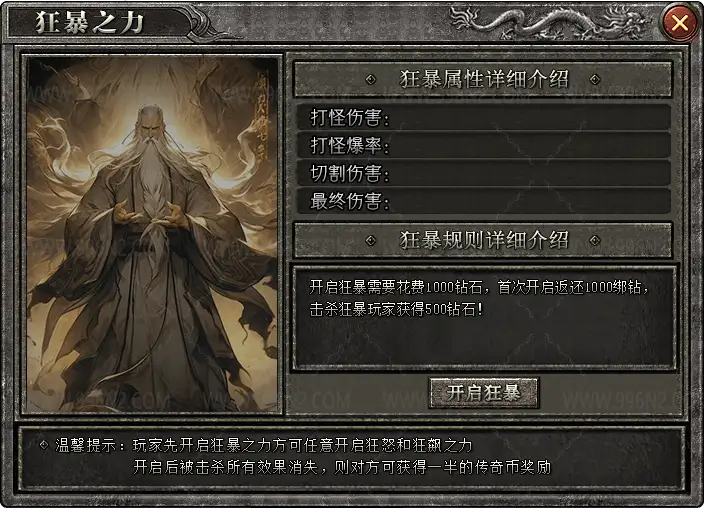This screenshot has height=508, width=704.
Task: Click the diamond icon left of 狂暴属性详细介绍
Action: pyautogui.click(x=371, y=80)
